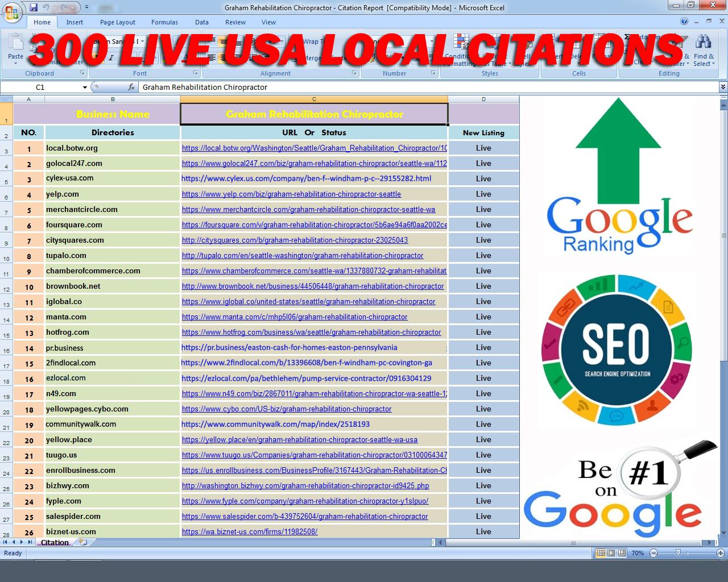This screenshot has height=582, width=728.
Task: Switch to the Review ribbon tab
Action: [235, 22]
